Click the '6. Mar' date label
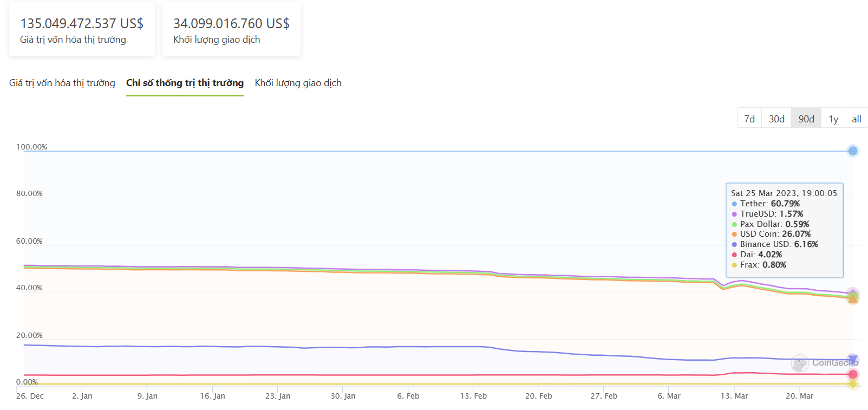 (x=669, y=396)
